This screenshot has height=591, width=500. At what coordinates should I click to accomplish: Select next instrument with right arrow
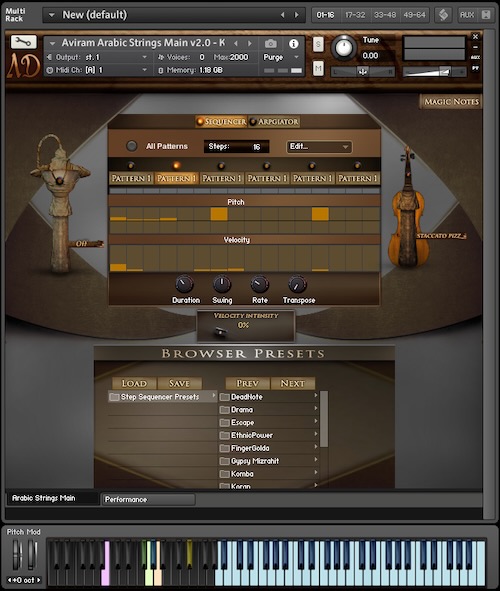(x=249, y=43)
